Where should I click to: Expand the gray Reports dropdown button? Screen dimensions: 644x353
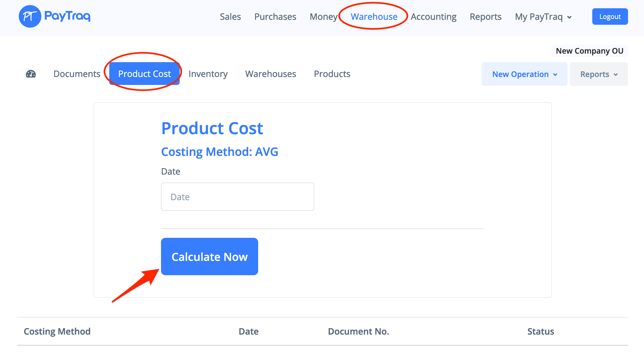(599, 74)
